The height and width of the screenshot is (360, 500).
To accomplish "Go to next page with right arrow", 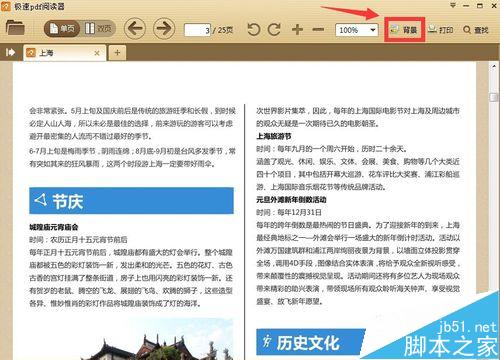I will click(164, 28).
